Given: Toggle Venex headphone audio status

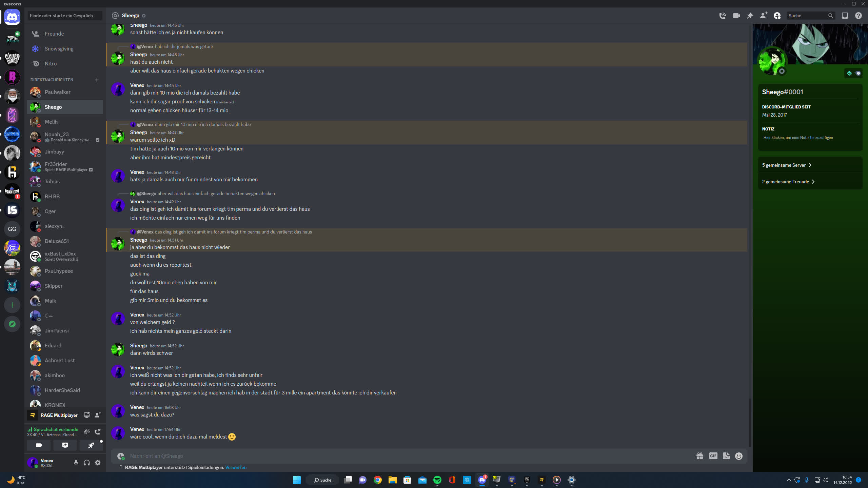Looking at the screenshot, I should tap(86, 462).
